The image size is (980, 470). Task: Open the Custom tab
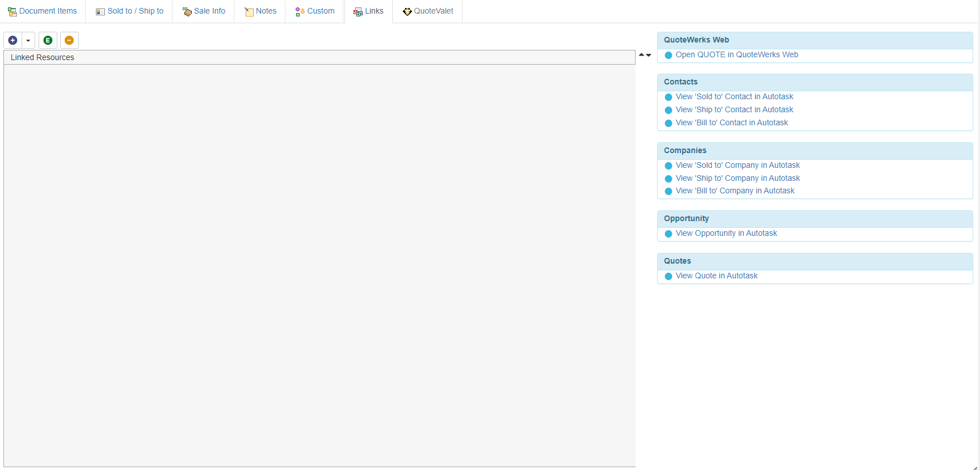315,11
